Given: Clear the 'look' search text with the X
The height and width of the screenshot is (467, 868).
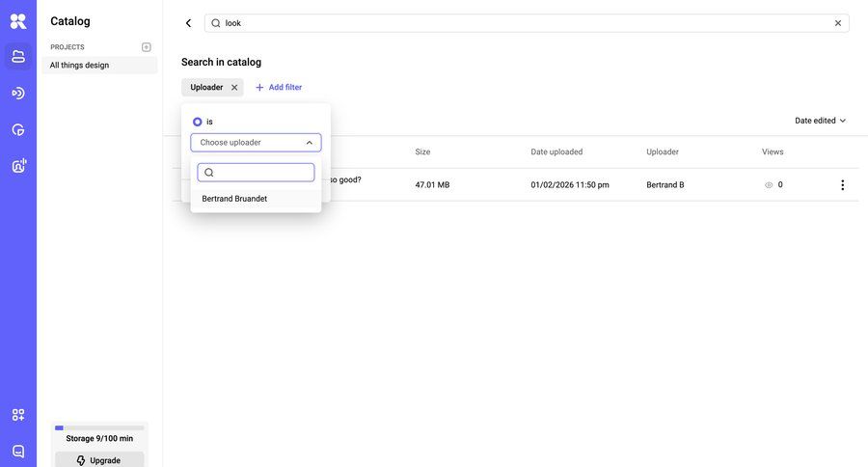Looking at the screenshot, I should [x=837, y=23].
